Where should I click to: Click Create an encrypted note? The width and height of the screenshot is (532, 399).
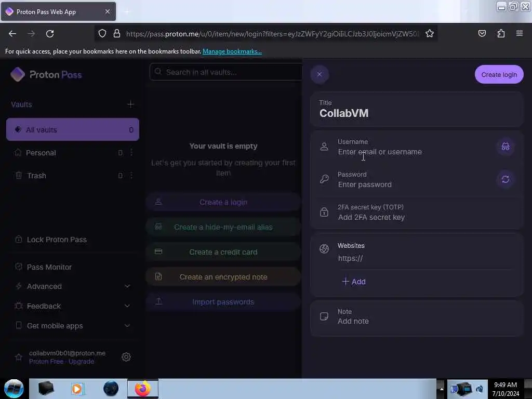pos(223,277)
